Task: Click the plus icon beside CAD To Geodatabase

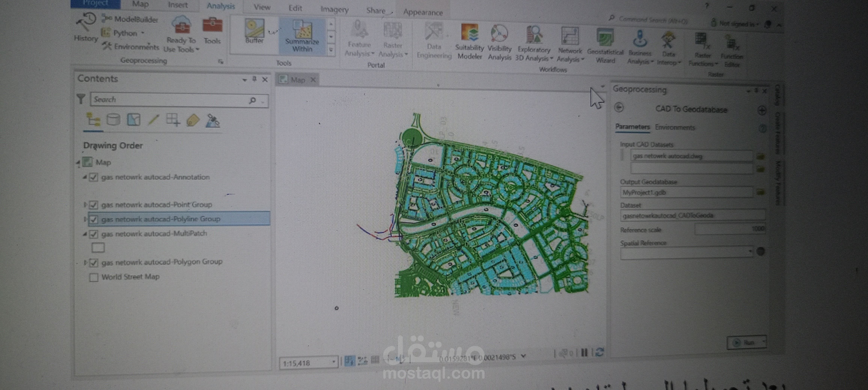Action: point(762,110)
